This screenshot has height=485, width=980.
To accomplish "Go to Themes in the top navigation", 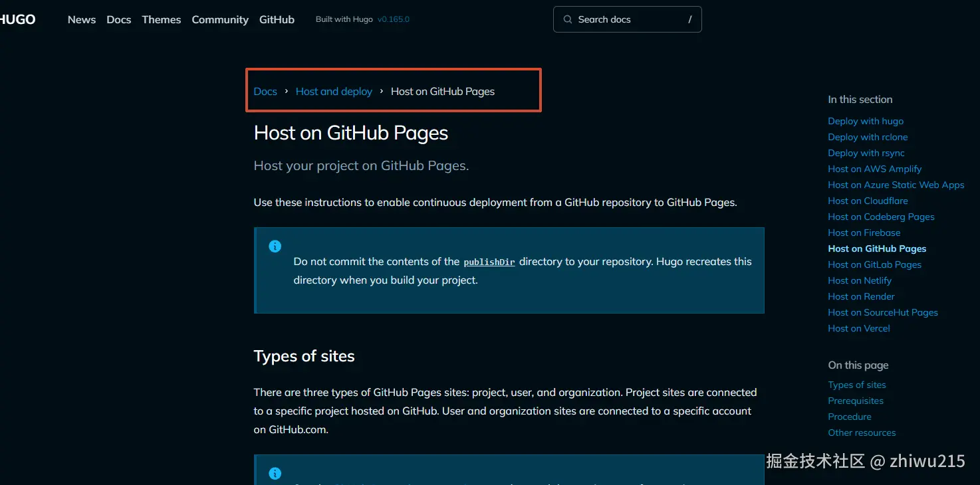I will [x=162, y=19].
